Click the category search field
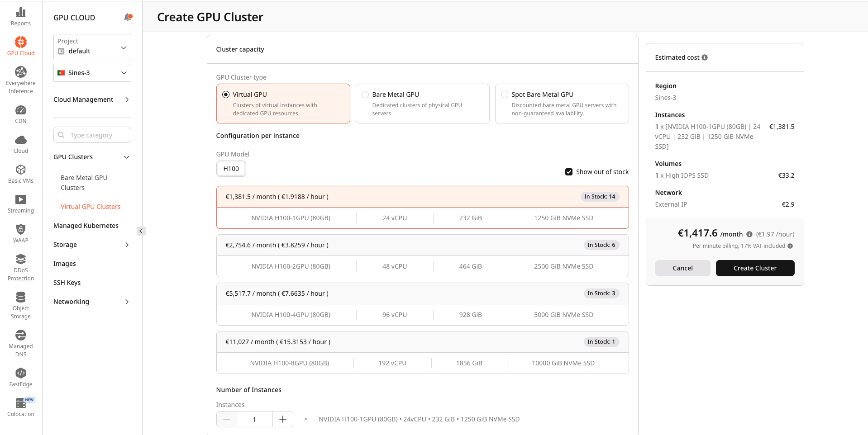 point(92,135)
